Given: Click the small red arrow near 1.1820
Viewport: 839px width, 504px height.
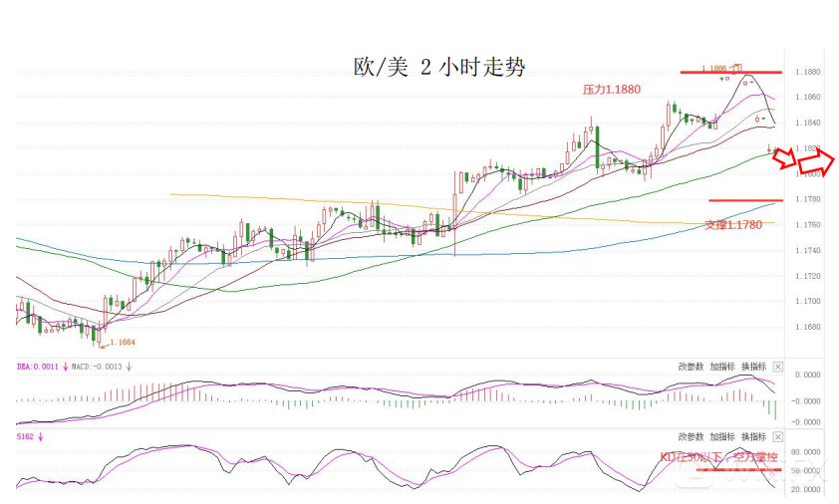Looking at the screenshot, I should (x=785, y=159).
